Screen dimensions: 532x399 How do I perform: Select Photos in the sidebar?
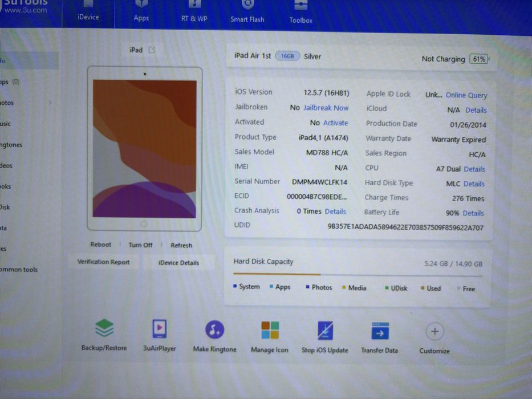tap(7, 103)
